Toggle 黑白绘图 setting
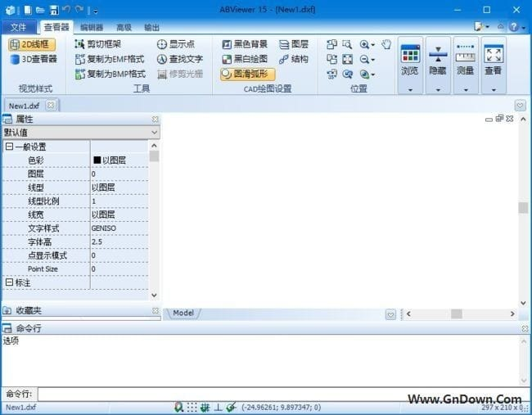 (x=245, y=59)
